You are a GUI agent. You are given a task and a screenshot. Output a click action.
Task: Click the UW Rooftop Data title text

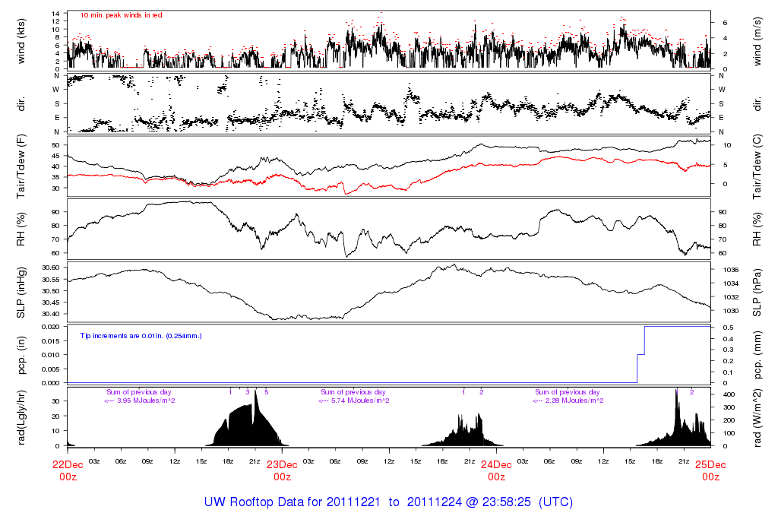coord(388,502)
